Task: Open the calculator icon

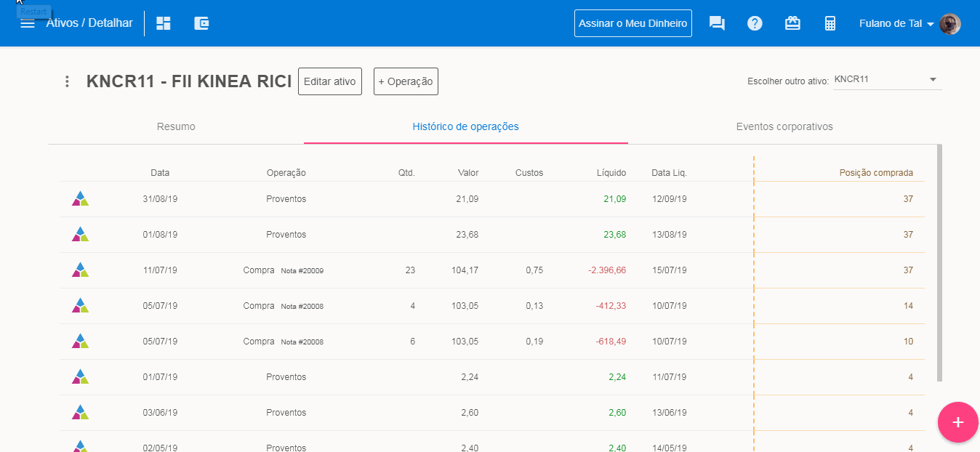Action: (830, 23)
